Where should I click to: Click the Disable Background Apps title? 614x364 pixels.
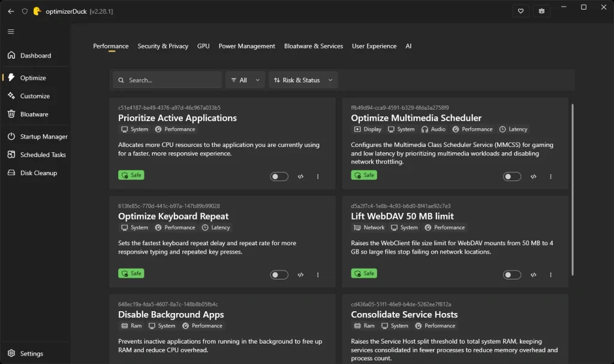pyautogui.click(x=171, y=314)
